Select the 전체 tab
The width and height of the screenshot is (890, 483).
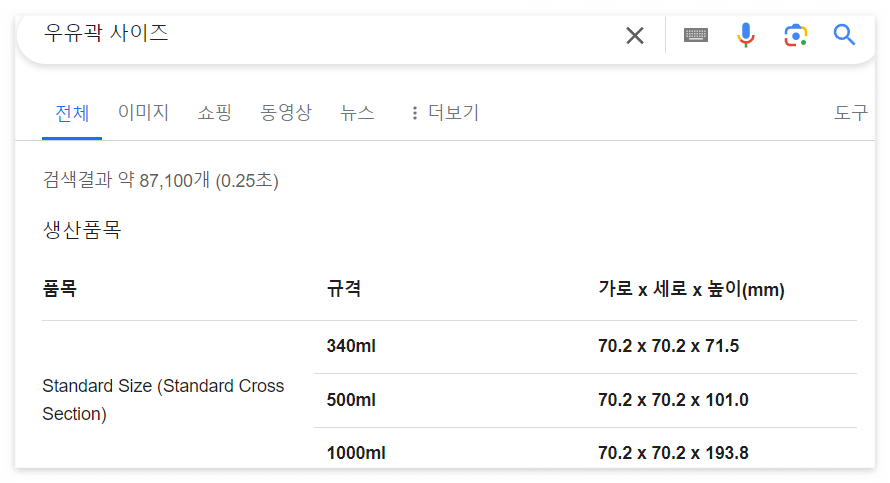72,113
